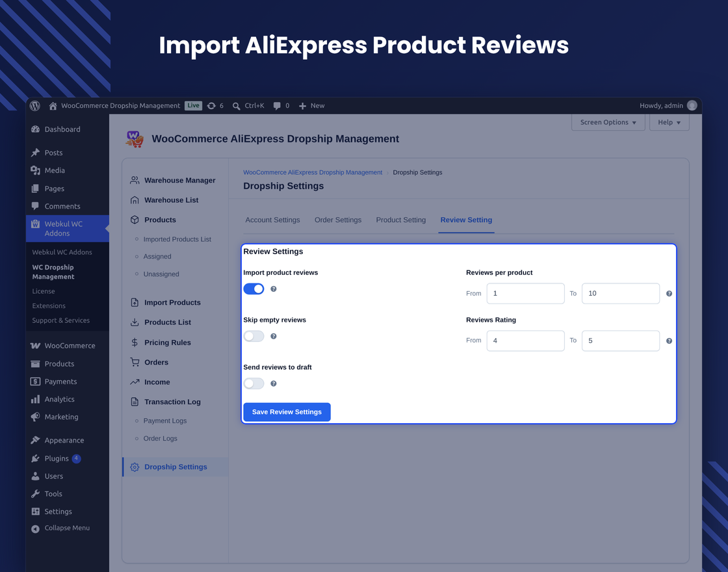The image size is (728, 572).
Task: Click the Collapse Menu arrow icon
Action: [x=35, y=529]
